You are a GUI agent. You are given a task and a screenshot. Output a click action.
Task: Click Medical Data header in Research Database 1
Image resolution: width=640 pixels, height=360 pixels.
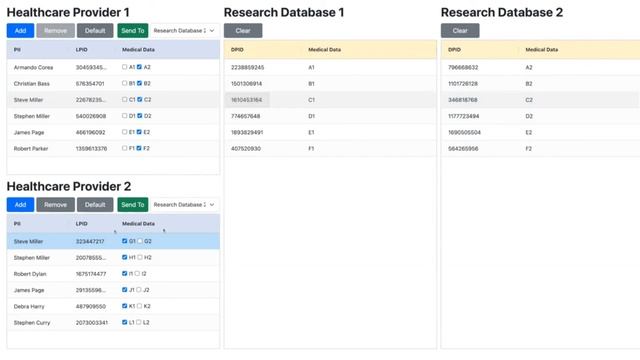click(324, 50)
